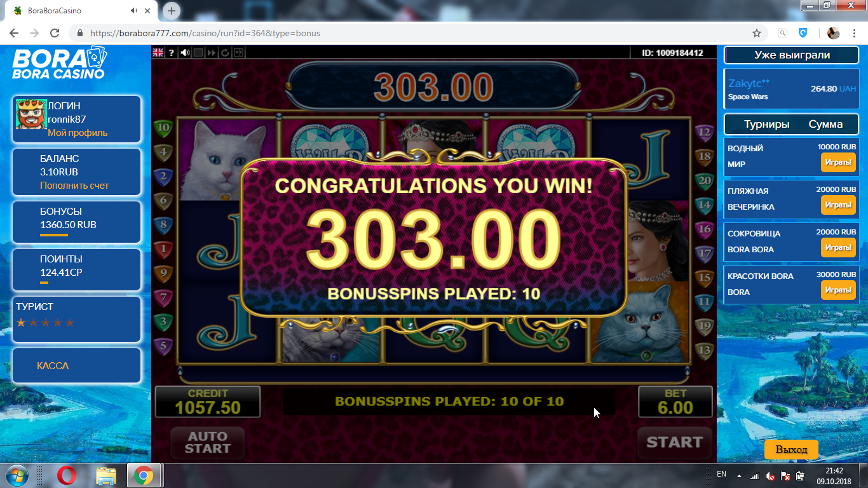Screen dimensions: 868x488
Task: Click Пополнить счет link
Action: (x=74, y=186)
